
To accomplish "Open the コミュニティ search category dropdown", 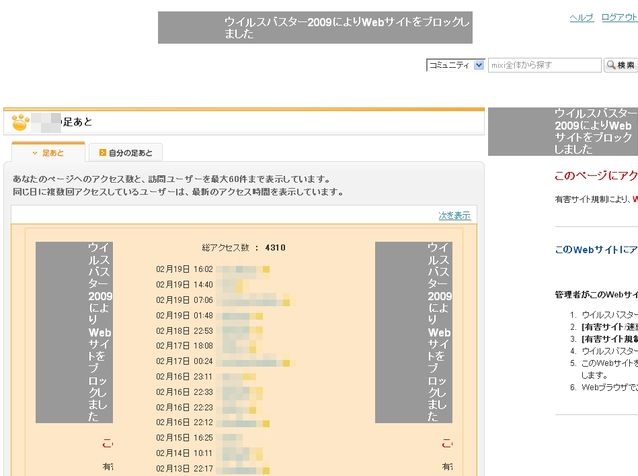I will 455,65.
